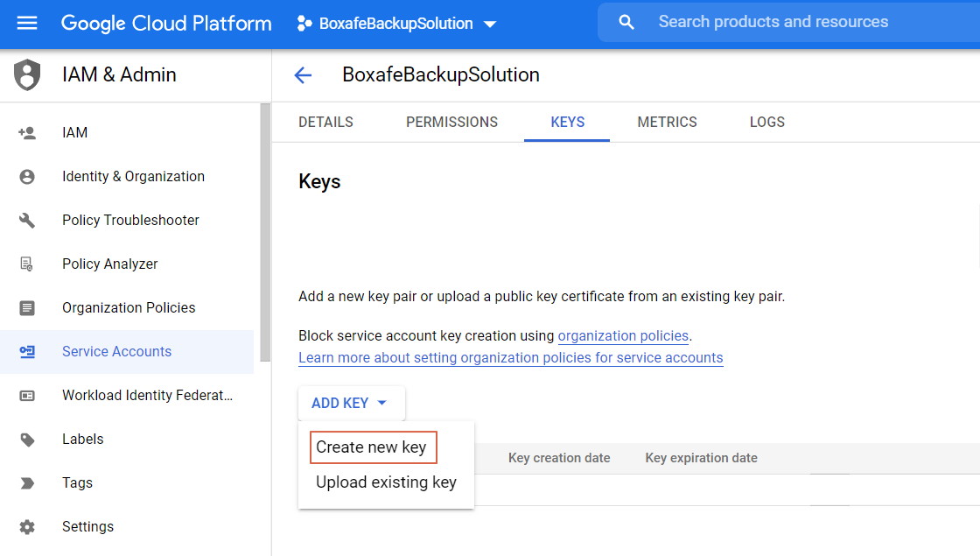
Task: Open Learn more about setting organization policies
Action: [x=510, y=358]
